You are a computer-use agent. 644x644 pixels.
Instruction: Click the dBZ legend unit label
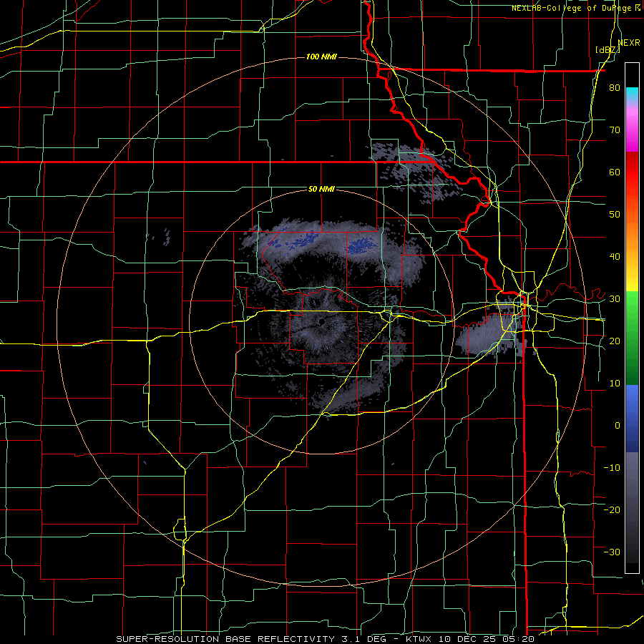pos(608,49)
